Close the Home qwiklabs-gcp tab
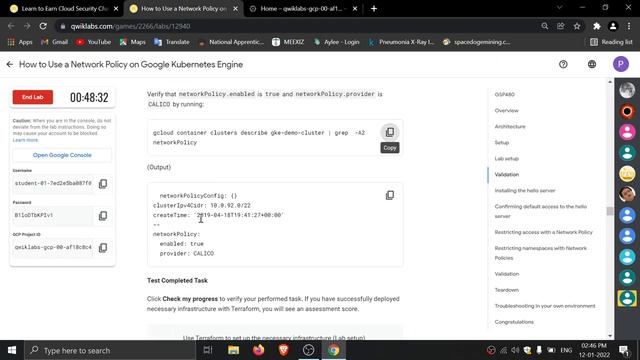640x360 pixels. coord(355,9)
